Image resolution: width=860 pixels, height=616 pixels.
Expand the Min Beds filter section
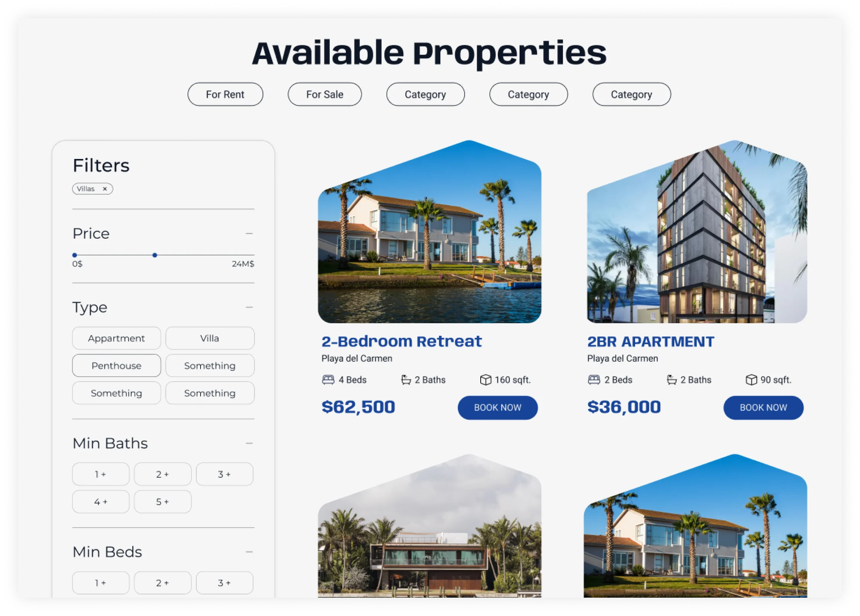[249, 552]
